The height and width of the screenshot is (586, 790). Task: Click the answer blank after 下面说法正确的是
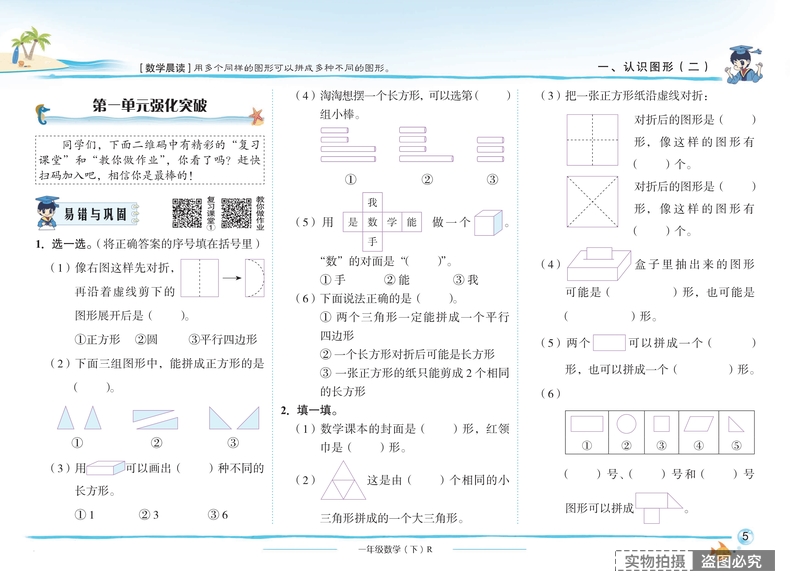pos(436,299)
